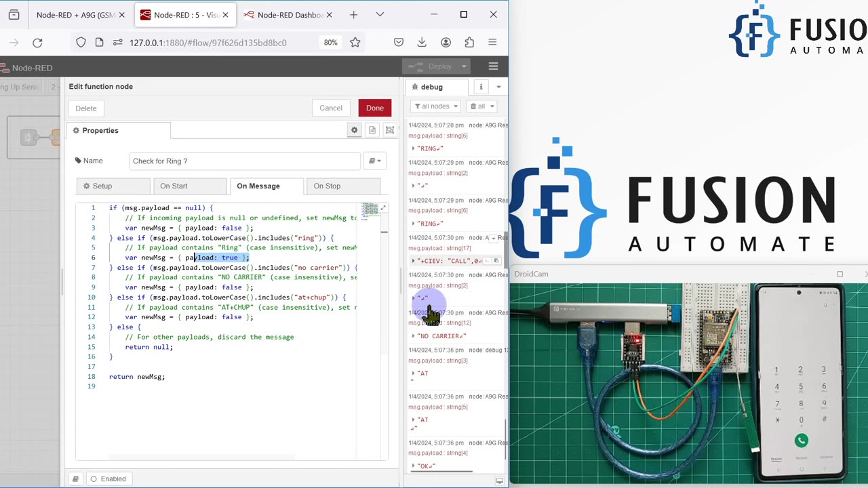Open sidebar tab list dropdown arrow

(498, 87)
